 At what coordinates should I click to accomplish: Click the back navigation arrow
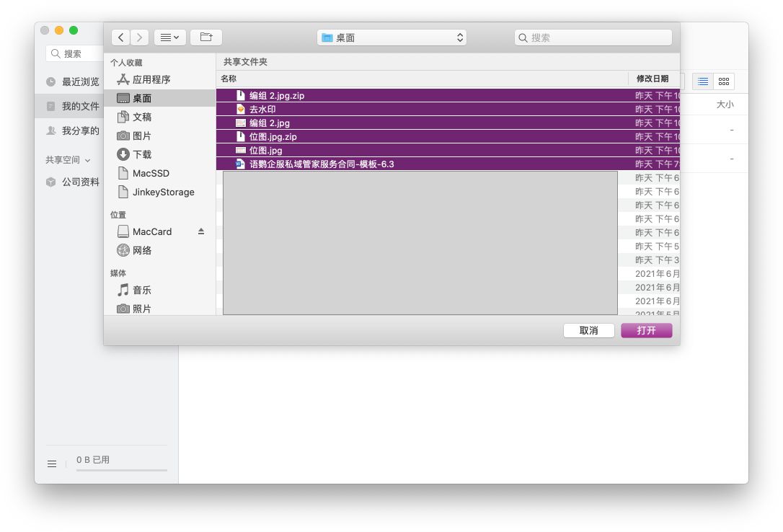[x=121, y=37]
